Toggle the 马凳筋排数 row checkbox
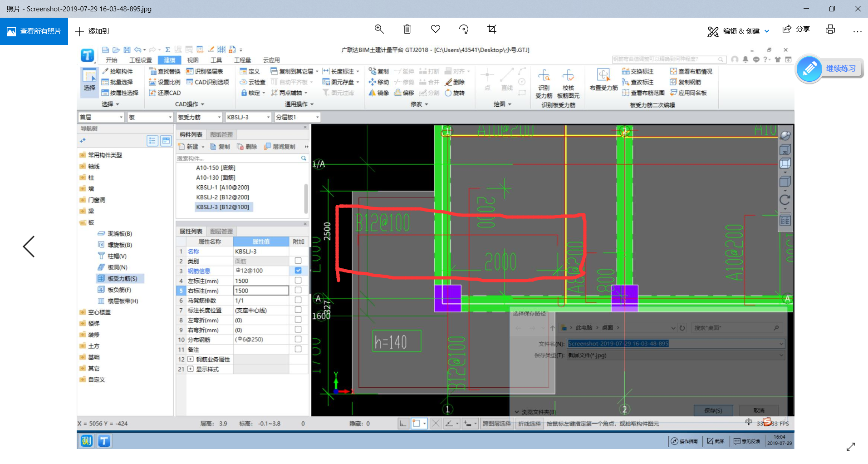 pos(298,300)
